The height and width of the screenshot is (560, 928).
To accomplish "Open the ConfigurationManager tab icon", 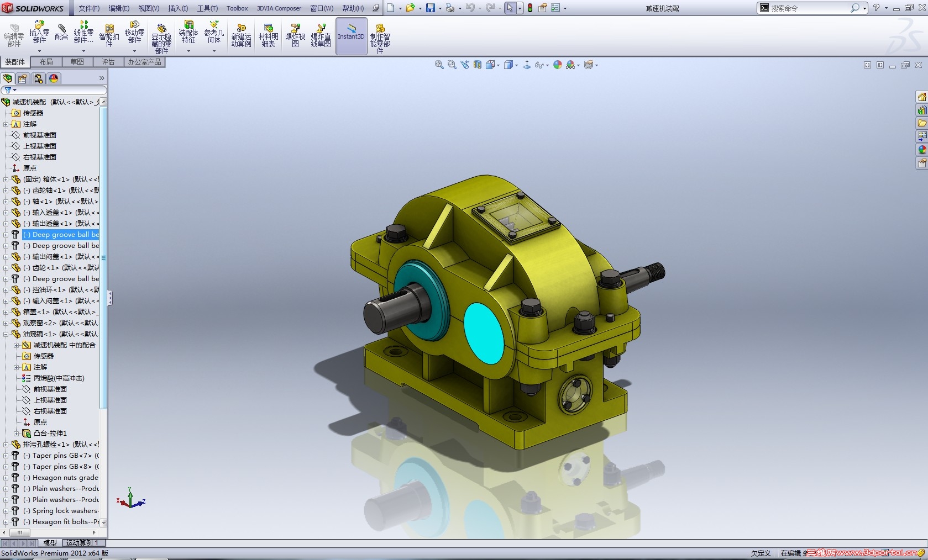I will click(38, 78).
